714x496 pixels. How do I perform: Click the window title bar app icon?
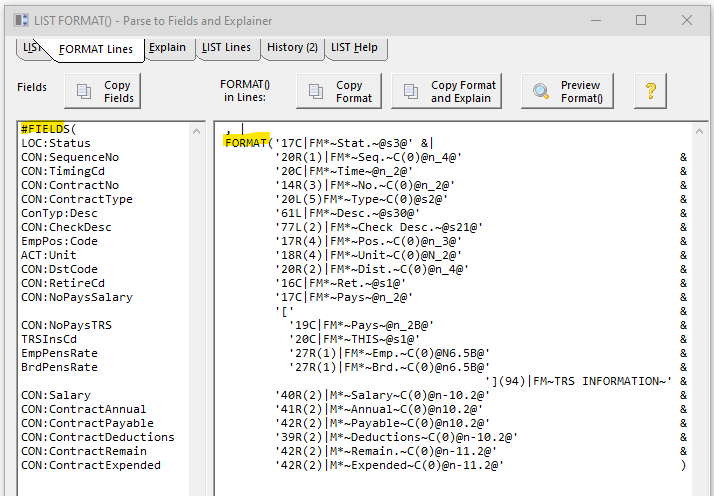pos(21,20)
